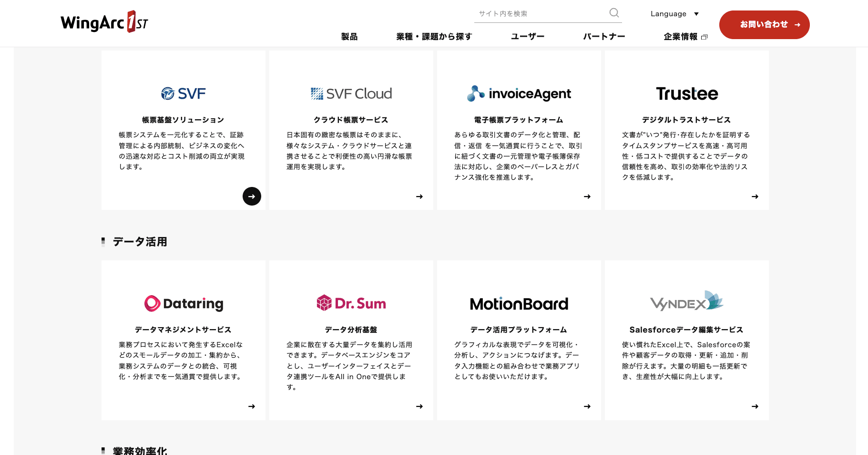868x455 pixels.
Task: Click the arrow icon on the invoiceAgent card
Action: click(587, 196)
